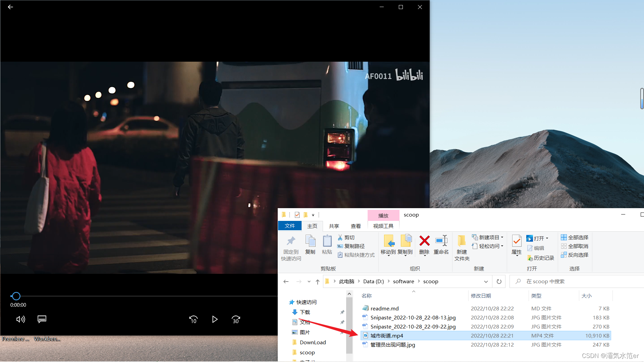Open Properties (属性) button
The height and width of the screenshot is (362, 644).
[x=517, y=245]
